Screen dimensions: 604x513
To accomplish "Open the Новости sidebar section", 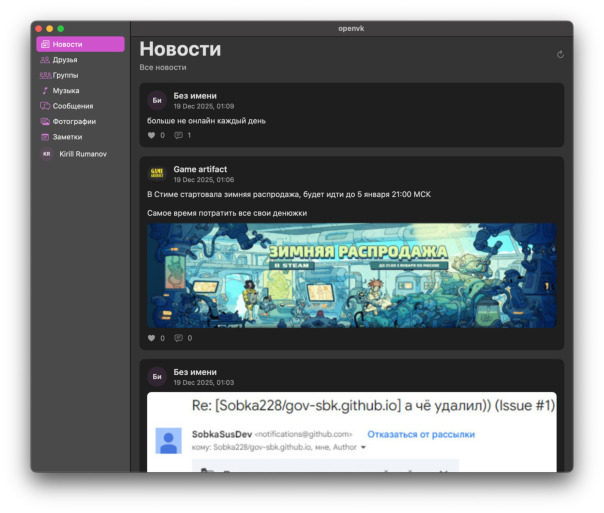I will [81, 44].
